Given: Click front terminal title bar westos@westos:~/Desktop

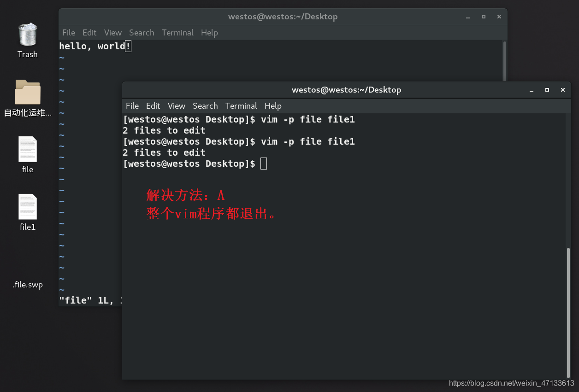Looking at the screenshot, I should coord(346,90).
